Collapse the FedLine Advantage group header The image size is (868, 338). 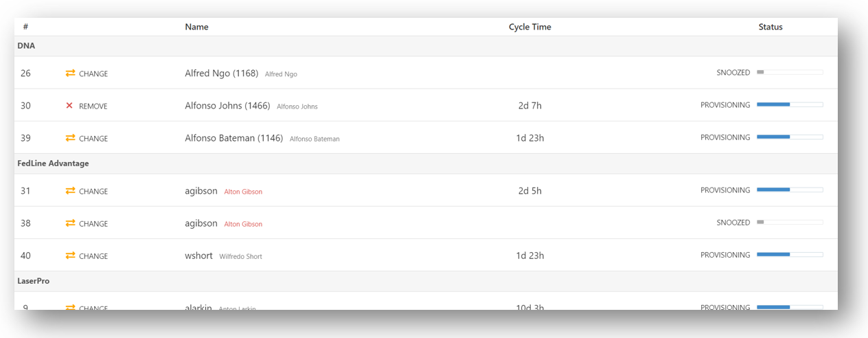53,164
